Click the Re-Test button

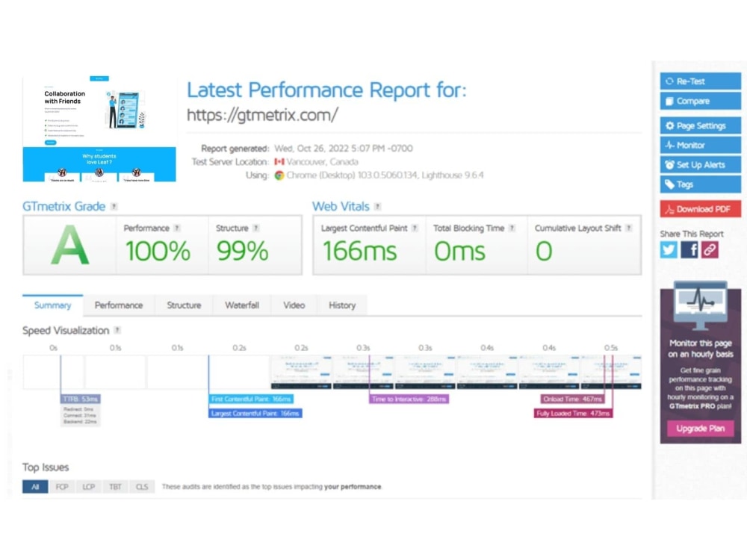coord(700,81)
